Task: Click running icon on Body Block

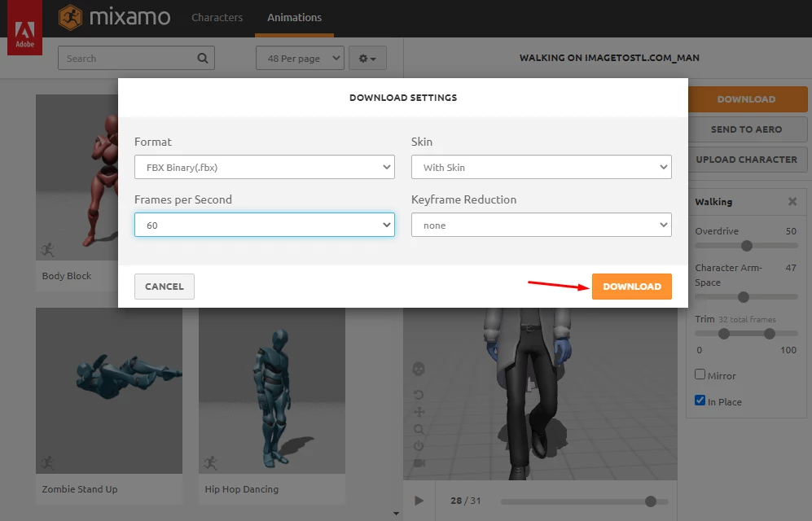Action: (x=47, y=250)
